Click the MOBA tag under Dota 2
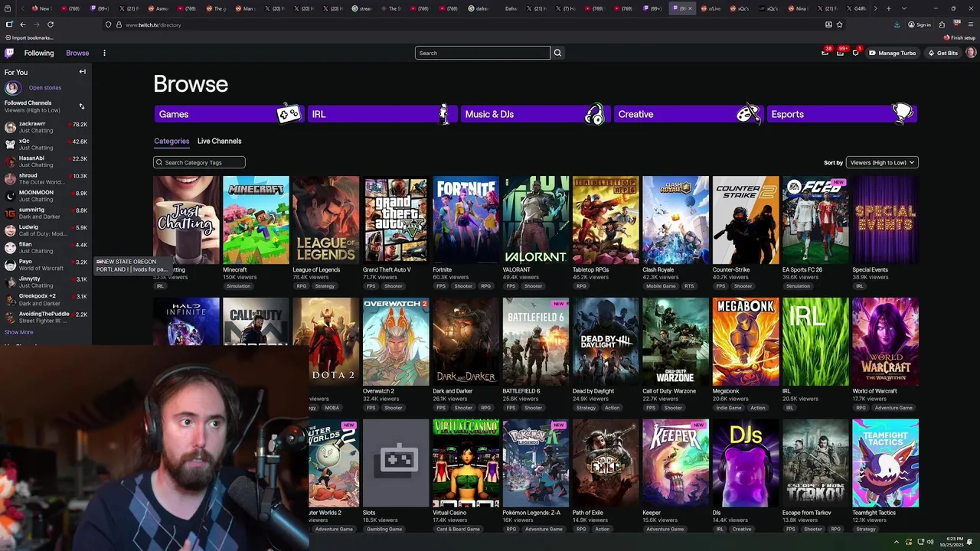The width and height of the screenshot is (980, 551). 332,408
